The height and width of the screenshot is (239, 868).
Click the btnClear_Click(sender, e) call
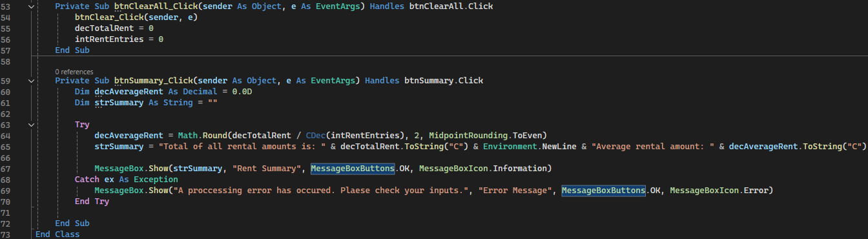coord(136,17)
